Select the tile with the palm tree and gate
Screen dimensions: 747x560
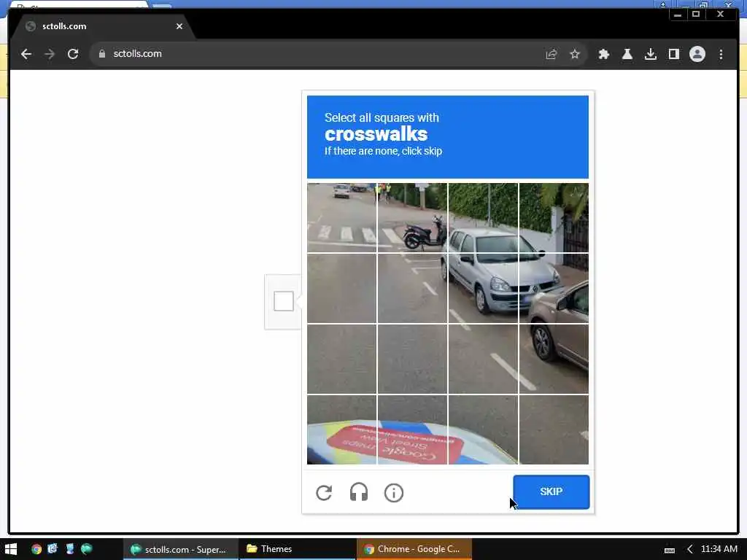[x=554, y=217]
